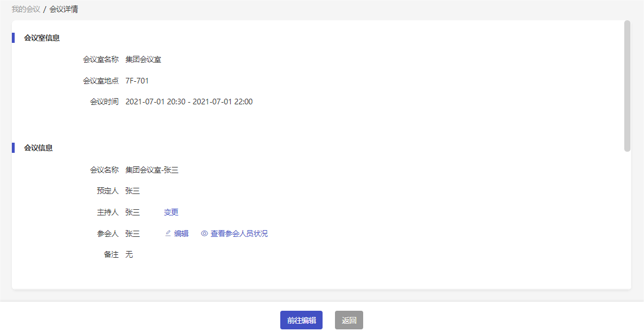
Task: Click the 参会人 value 张三
Action: click(x=133, y=233)
